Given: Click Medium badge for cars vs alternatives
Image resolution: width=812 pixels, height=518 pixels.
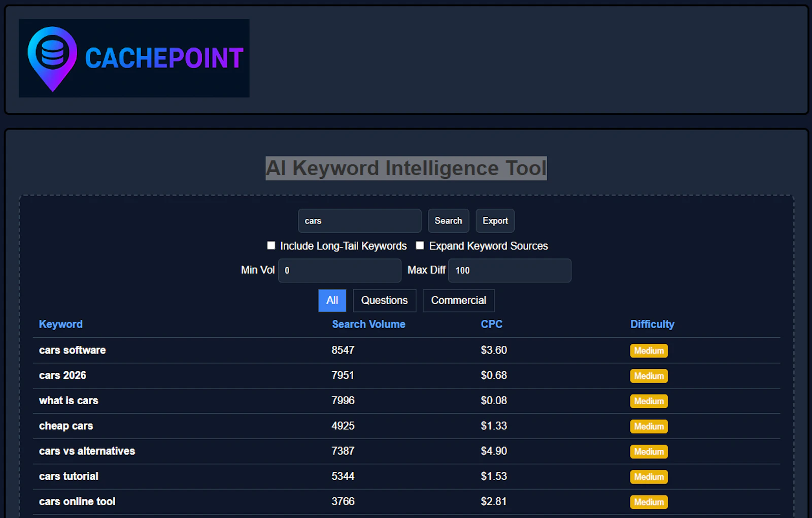Looking at the screenshot, I should click(649, 452).
